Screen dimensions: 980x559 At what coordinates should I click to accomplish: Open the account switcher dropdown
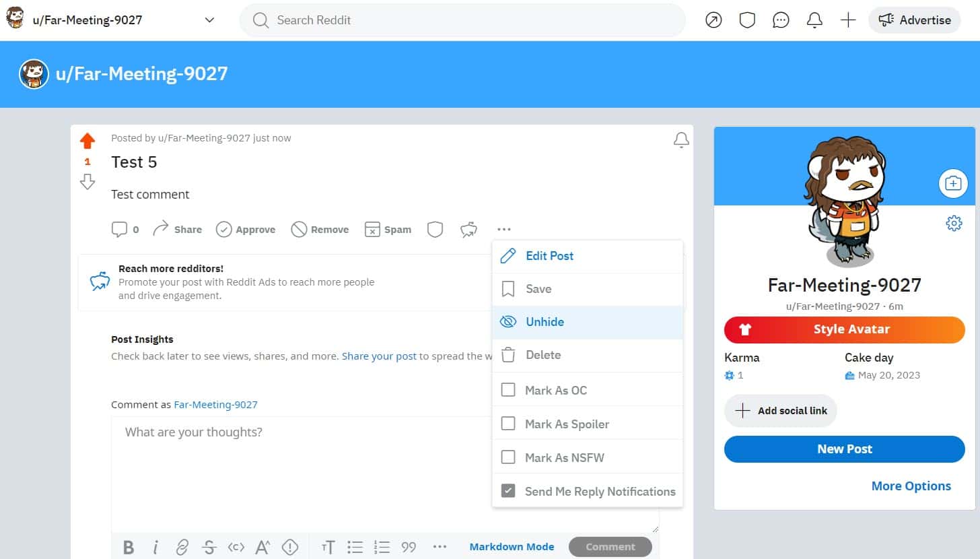point(209,20)
